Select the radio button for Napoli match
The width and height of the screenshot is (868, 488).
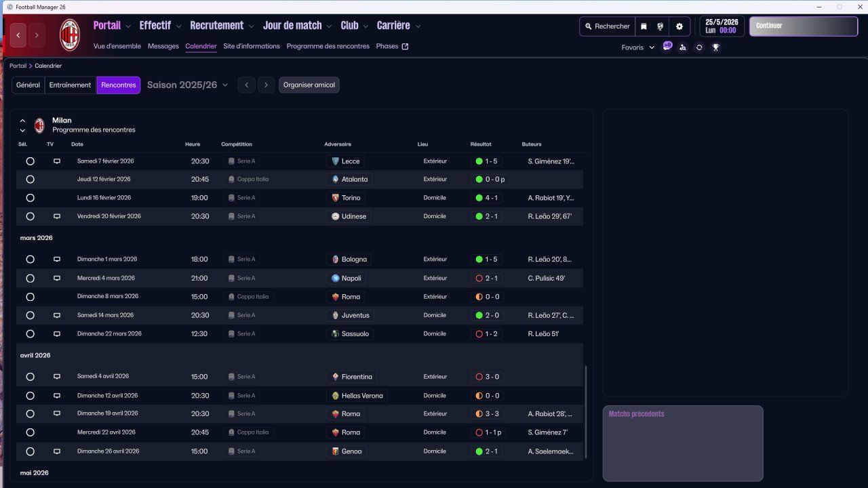30,279
